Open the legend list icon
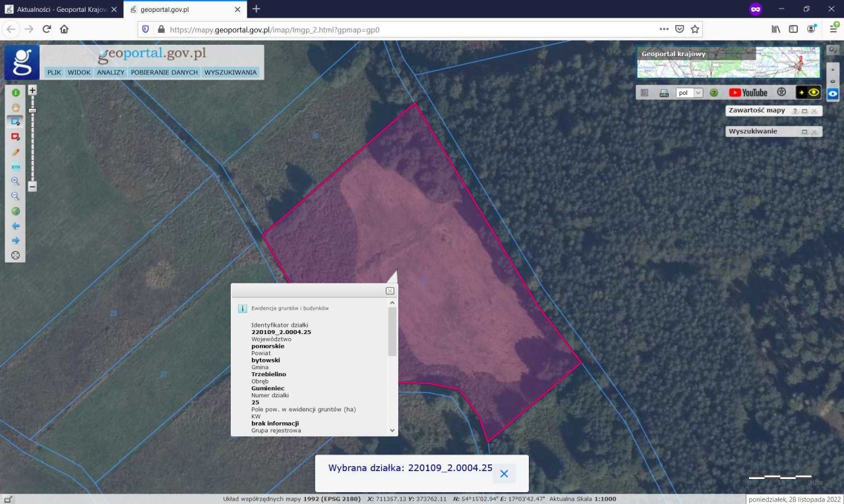This screenshot has height=504, width=844. coord(645,93)
